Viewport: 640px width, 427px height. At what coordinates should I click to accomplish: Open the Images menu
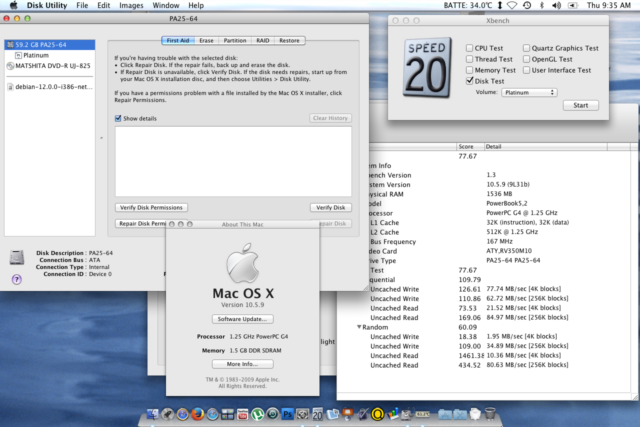(131, 5)
